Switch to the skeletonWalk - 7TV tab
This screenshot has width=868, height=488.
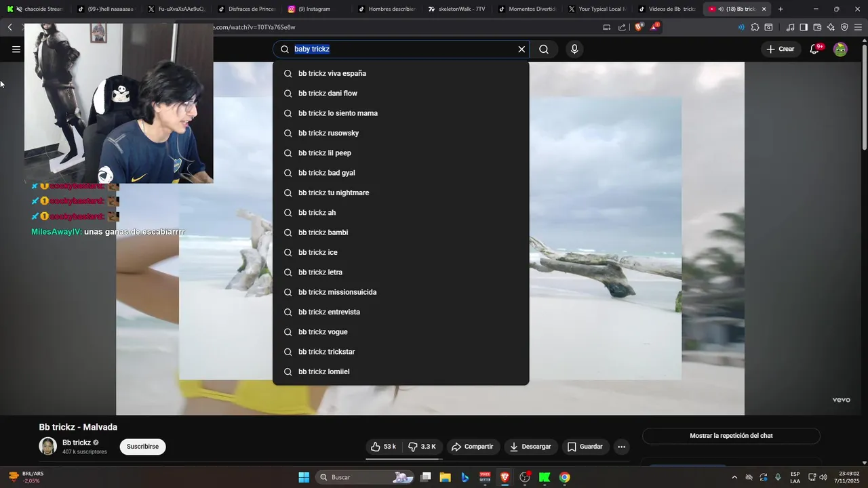(x=456, y=9)
